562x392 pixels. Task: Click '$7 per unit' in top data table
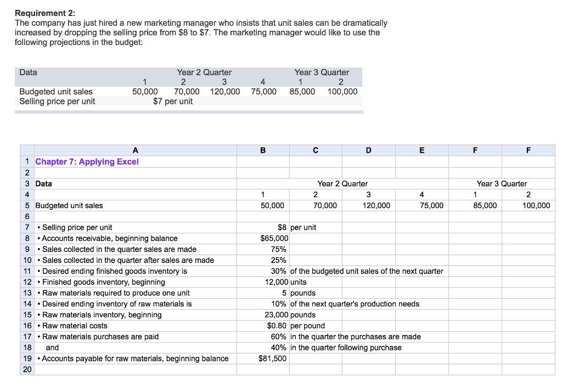click(173, 102)
